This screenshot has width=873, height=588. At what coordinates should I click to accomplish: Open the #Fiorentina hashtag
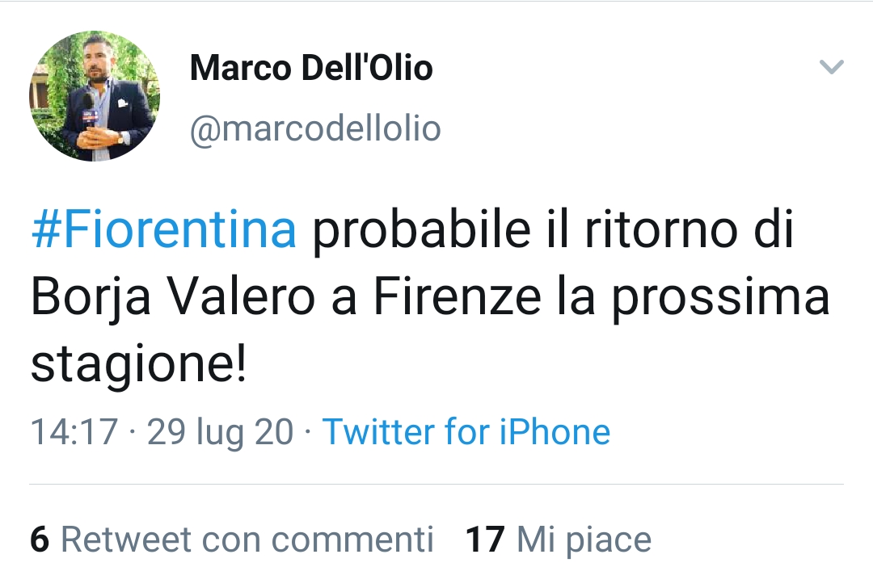point(163,229)
